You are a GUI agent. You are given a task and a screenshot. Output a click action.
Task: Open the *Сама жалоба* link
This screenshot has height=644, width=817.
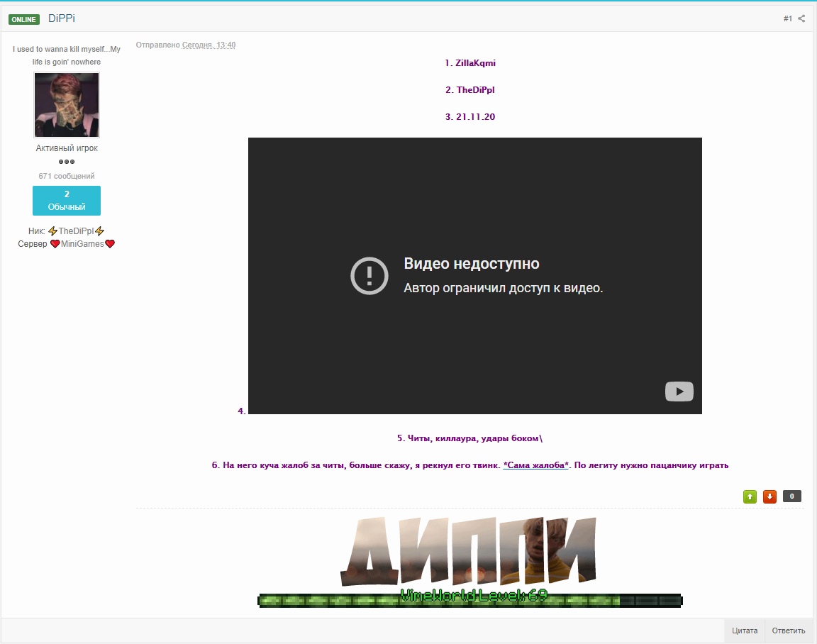point(536,465)
